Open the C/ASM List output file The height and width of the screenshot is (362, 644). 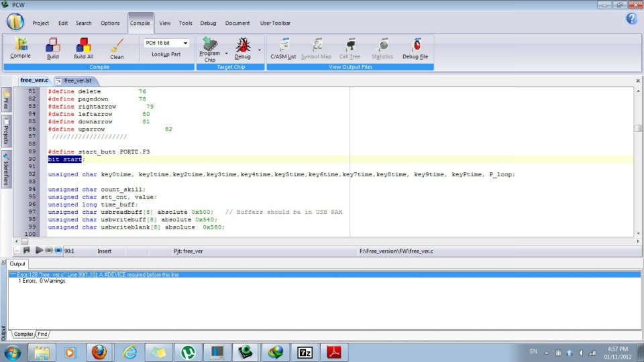point(282,48)
